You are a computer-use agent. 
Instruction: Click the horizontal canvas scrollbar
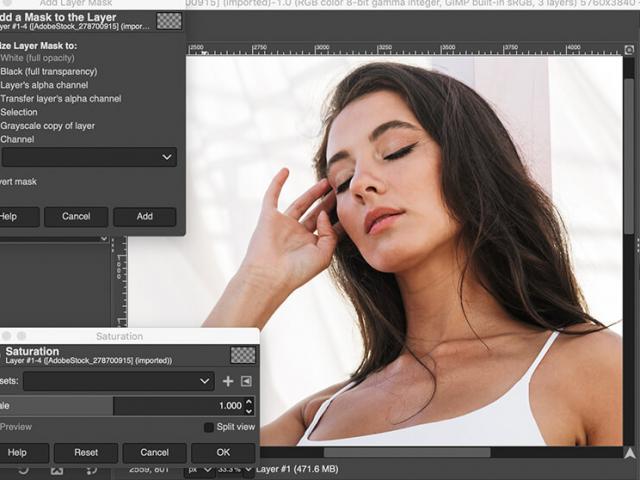click(x=405, y=452)
